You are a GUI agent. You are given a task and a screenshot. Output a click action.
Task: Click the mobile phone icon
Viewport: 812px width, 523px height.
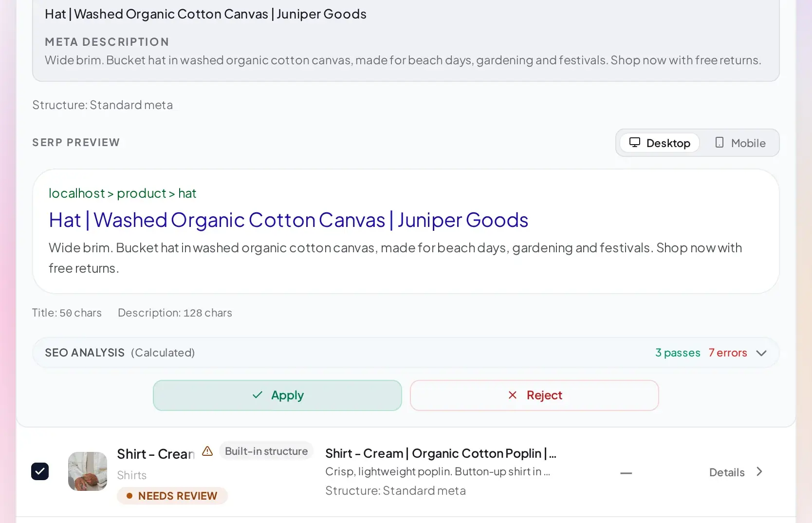pyautogui.click(x=720, y=142)
